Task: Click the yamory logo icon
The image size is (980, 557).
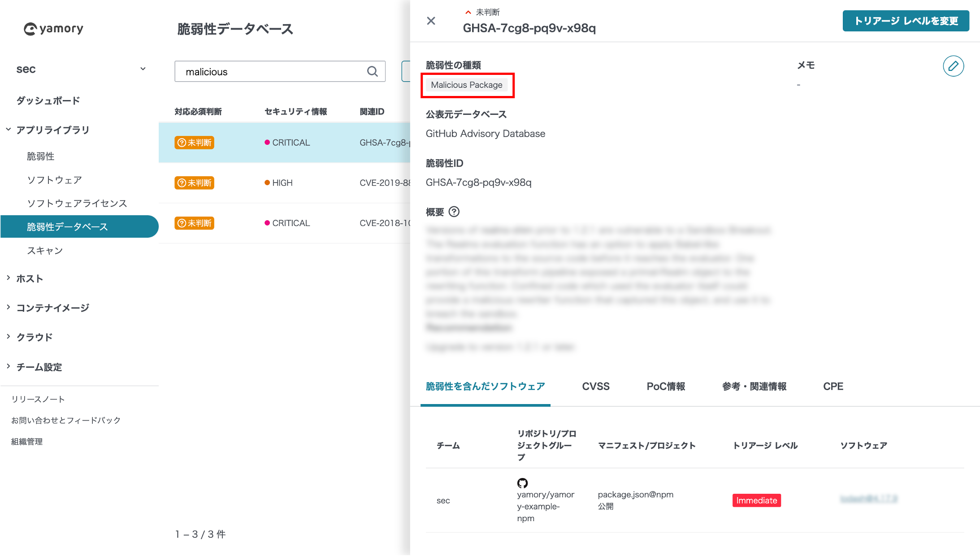Action: pyautogui.click(x=30, y=28)
